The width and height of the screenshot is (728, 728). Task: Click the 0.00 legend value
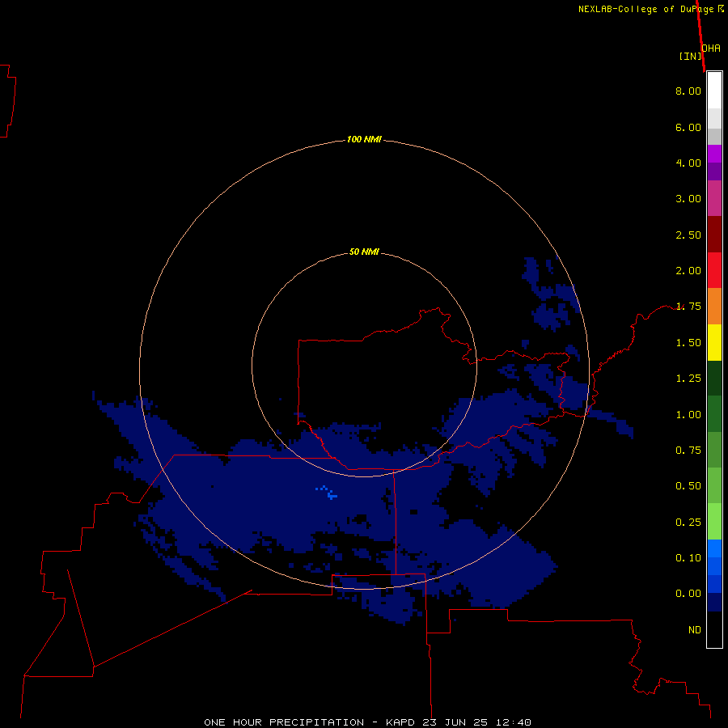(688, 594)
